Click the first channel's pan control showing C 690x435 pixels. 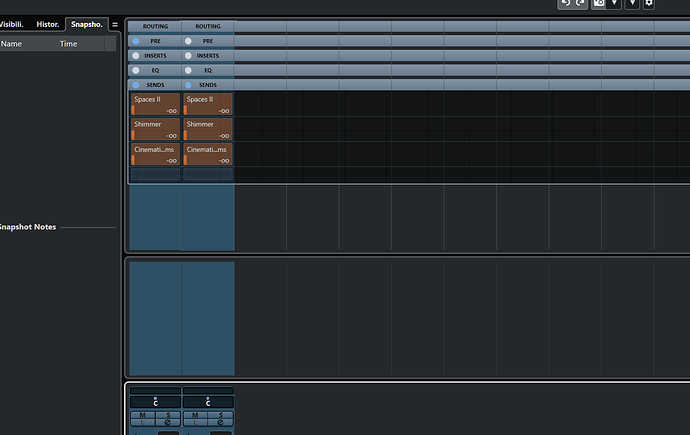click(155, 402)
